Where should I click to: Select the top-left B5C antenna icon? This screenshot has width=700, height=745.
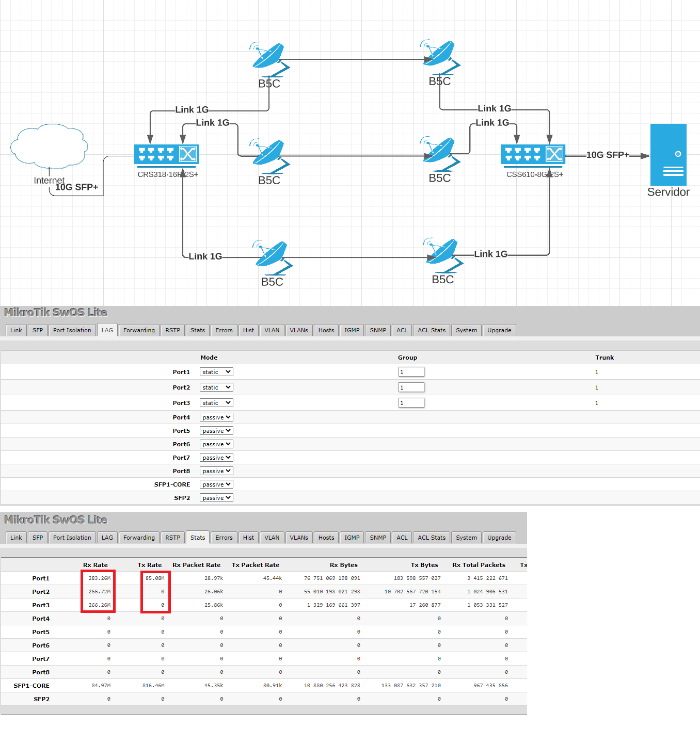269,59
